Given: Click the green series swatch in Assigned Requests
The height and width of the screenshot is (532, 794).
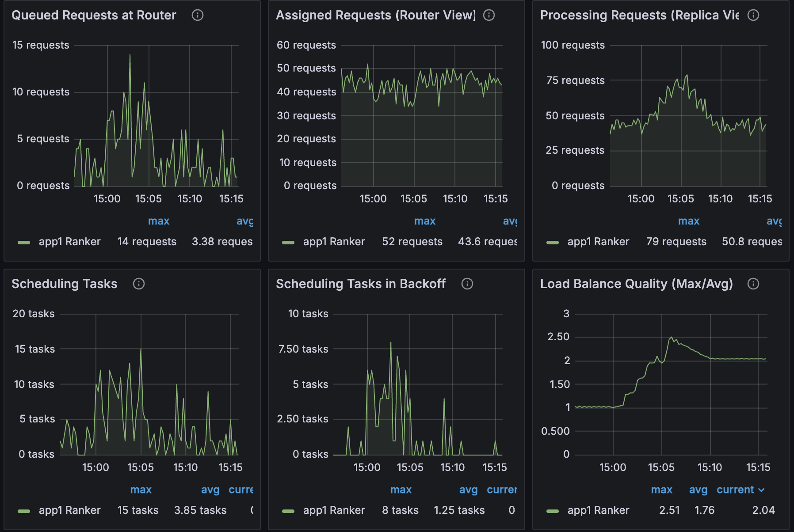Looking at the screenshot, I should pos(289,241).
